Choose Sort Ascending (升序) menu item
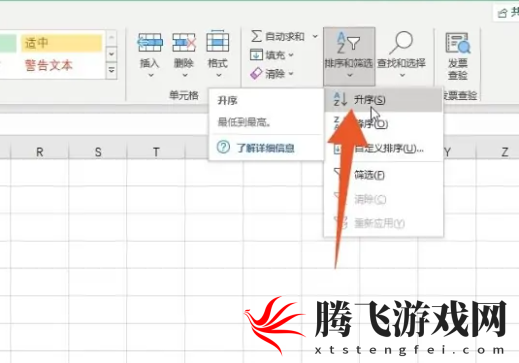The width and height of the screenshot is (519, 363). point(383,100)
